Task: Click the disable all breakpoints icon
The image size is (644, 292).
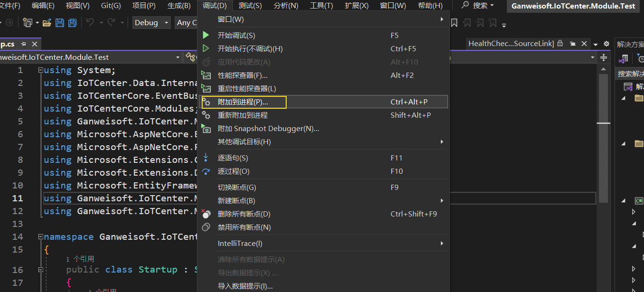Action: (206, 227)
